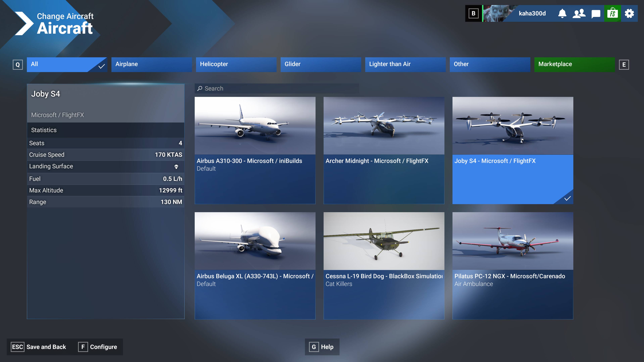Screen dimensions: 644x362
Task: Select the All category filter
Action: 67,64
